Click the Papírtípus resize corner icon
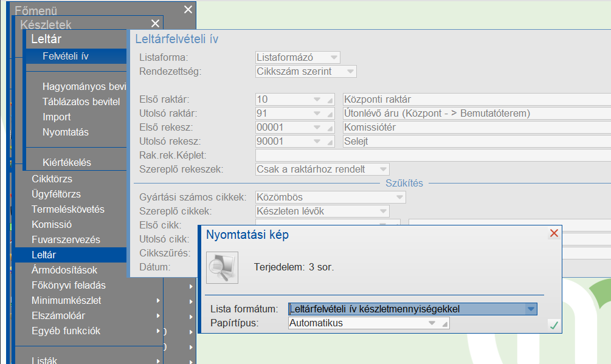Viewport: 611px width, 364px height. 446,323
